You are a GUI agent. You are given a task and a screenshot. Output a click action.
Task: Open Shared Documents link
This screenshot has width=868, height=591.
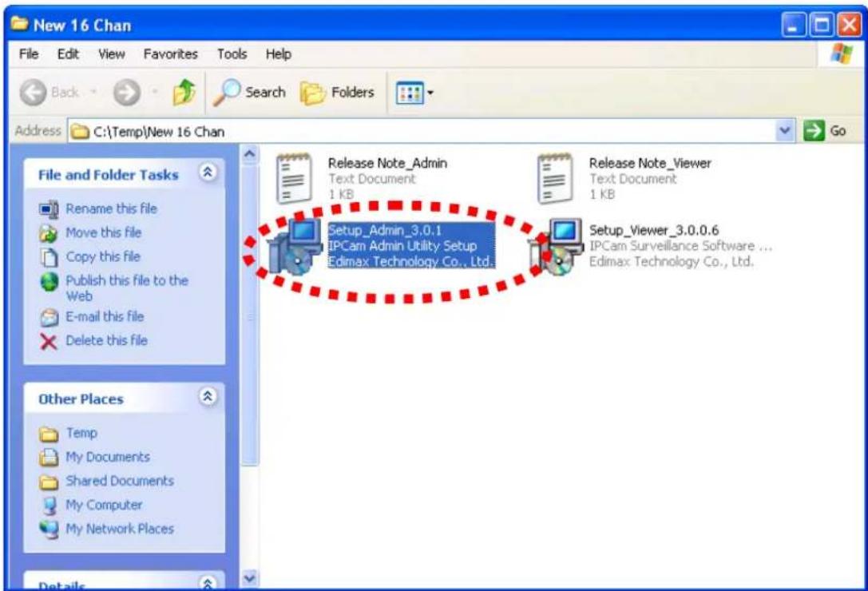pos(120,481)
